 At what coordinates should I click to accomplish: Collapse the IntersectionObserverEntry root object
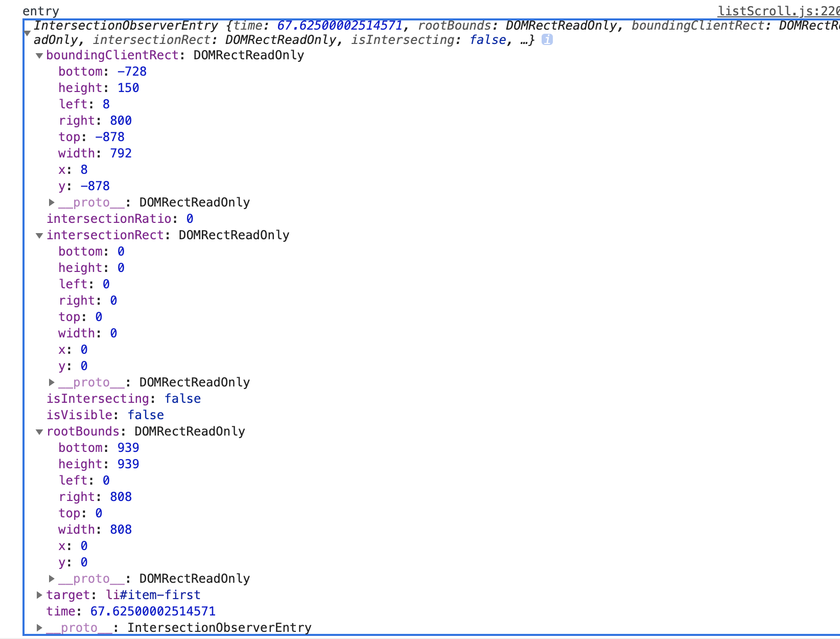(x=28, y=33)
